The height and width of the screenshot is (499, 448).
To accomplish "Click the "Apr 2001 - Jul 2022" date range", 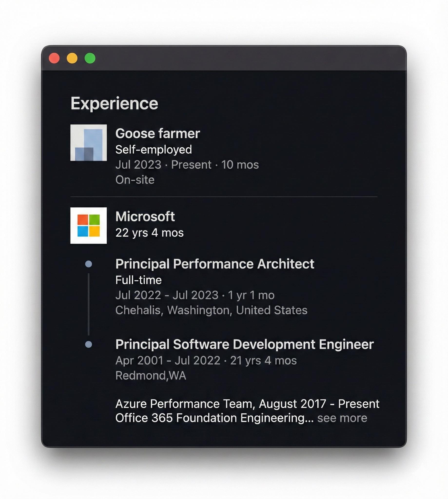I will [x=168, y=360].
